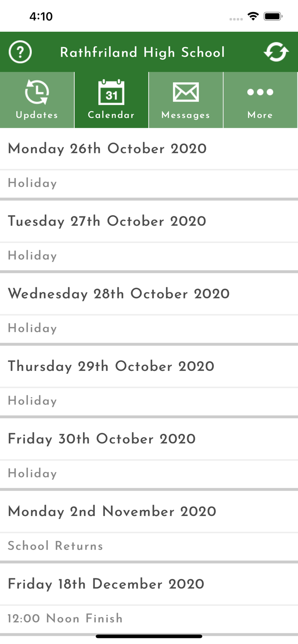Viewport: 298px width, 644px height.
Task: Open Holiday event under Friday 30th October
Action: (x=33, y=474)
